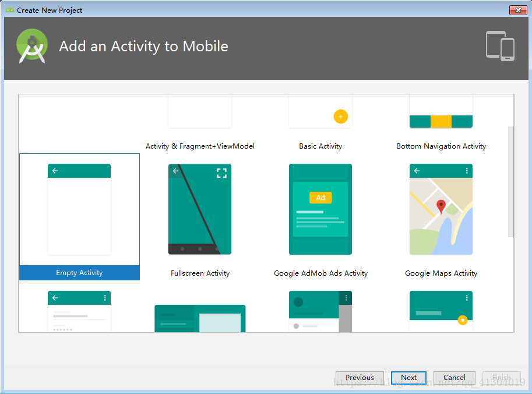Click the Basic Activity label
Viewport: 532px width, 394px height.
point(320,146)
